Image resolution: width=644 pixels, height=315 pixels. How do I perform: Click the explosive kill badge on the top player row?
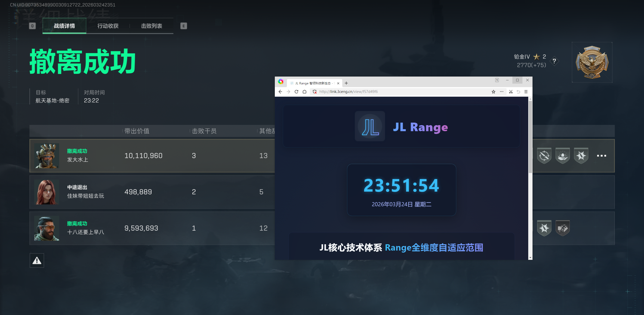pos(581,156)
